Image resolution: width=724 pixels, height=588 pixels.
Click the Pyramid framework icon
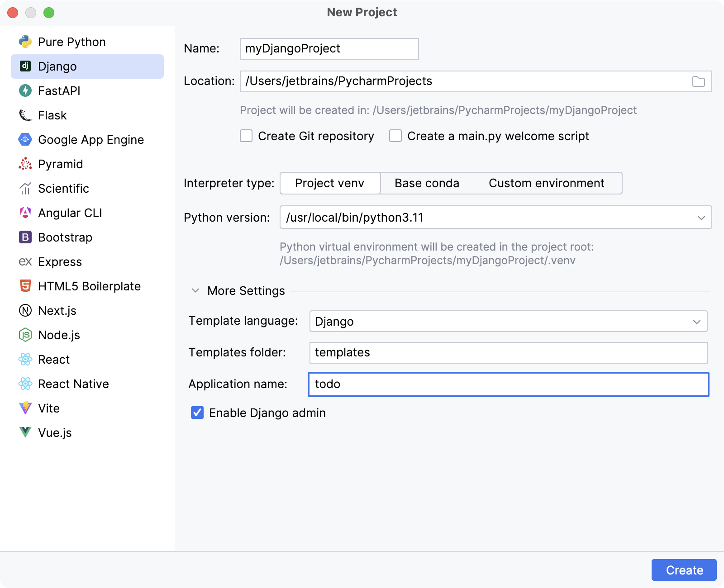pyautogui.click(x=25, y=164)
